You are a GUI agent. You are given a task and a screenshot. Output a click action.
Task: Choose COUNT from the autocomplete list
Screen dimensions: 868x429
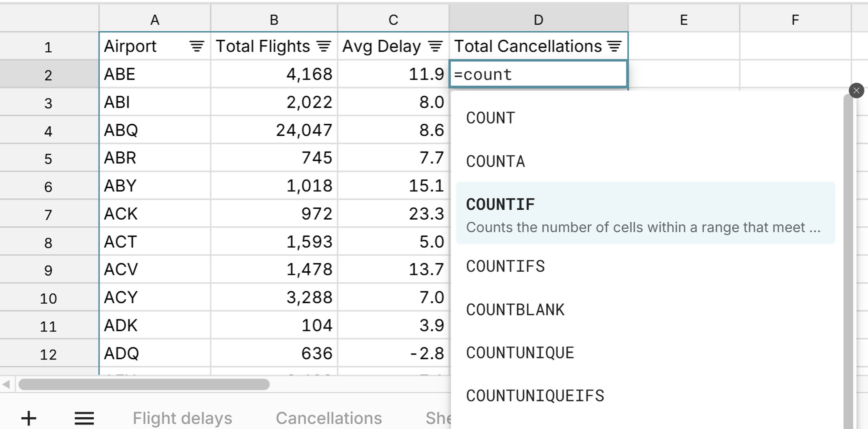click(491, 118)
